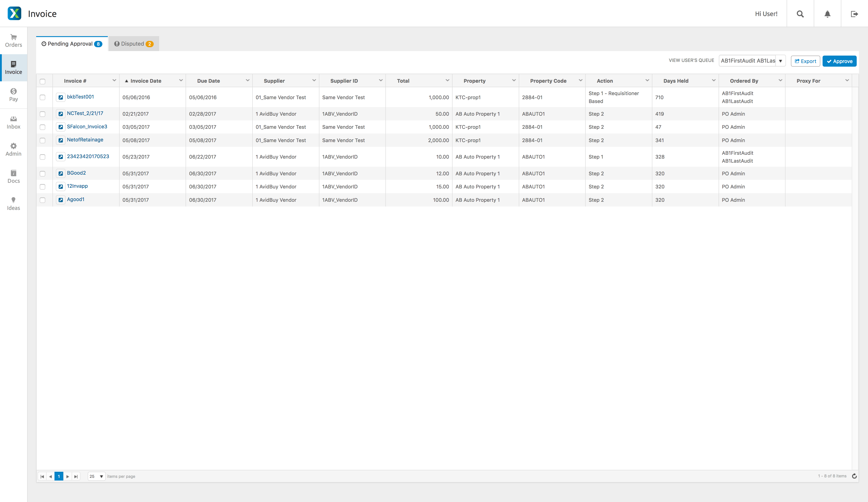Screen dimensions: 868x502
Task: Expand the View User's Queue dropdown
Action: (780, 61)
